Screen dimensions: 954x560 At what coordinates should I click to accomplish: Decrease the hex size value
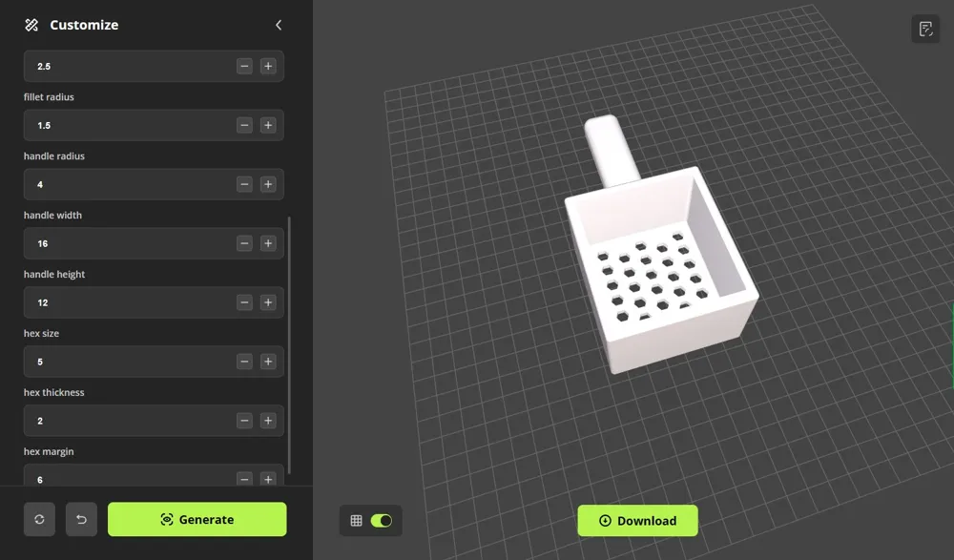tap(244, 362)
